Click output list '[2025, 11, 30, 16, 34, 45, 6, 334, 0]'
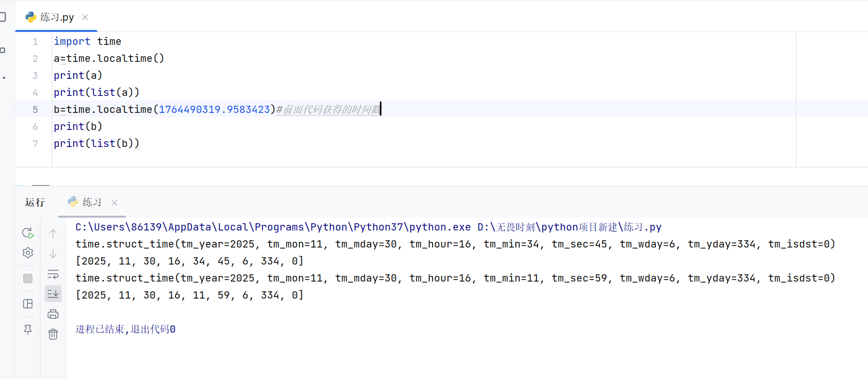Screen dimensions: 868x379 190,261
